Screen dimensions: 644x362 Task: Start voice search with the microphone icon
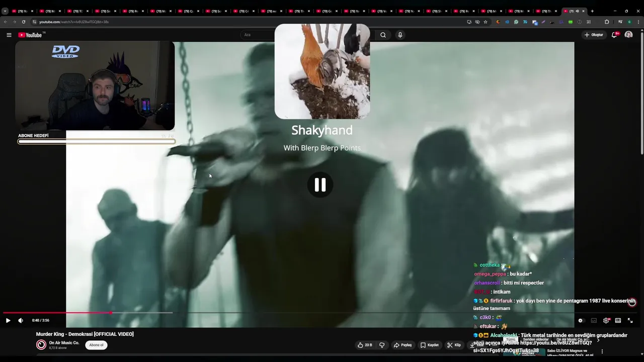click(x=400, y=35)
